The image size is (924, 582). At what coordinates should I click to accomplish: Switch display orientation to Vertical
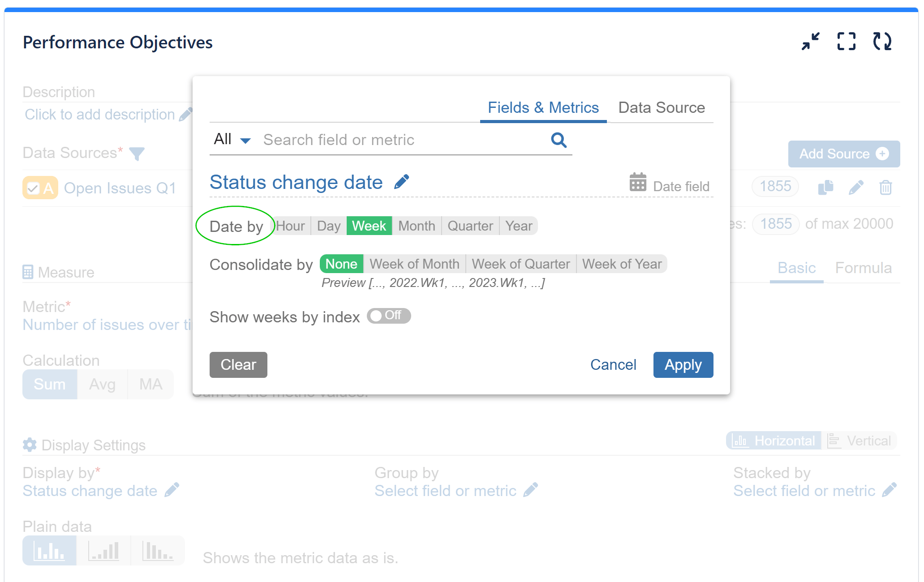(x=860, y=440)
